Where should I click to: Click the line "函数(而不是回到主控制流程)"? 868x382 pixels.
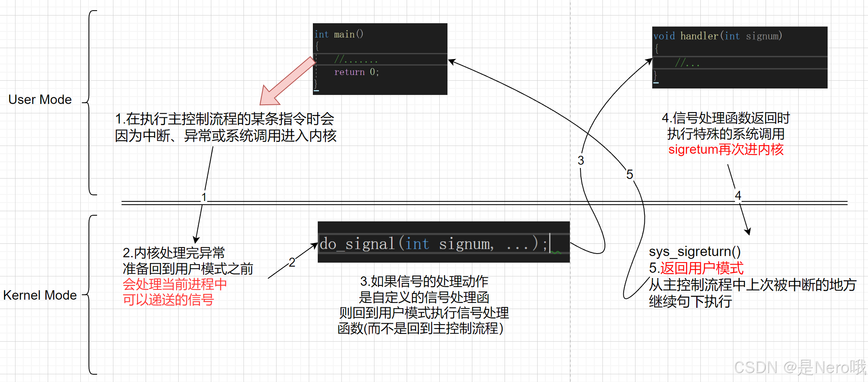coord(421,328)
